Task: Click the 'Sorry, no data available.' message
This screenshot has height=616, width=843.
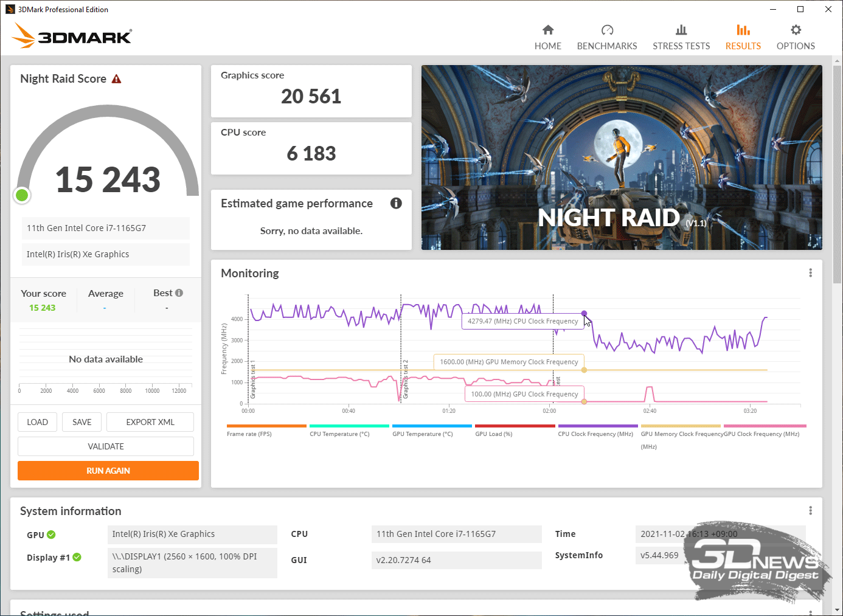Action: [x=311, y=231]
